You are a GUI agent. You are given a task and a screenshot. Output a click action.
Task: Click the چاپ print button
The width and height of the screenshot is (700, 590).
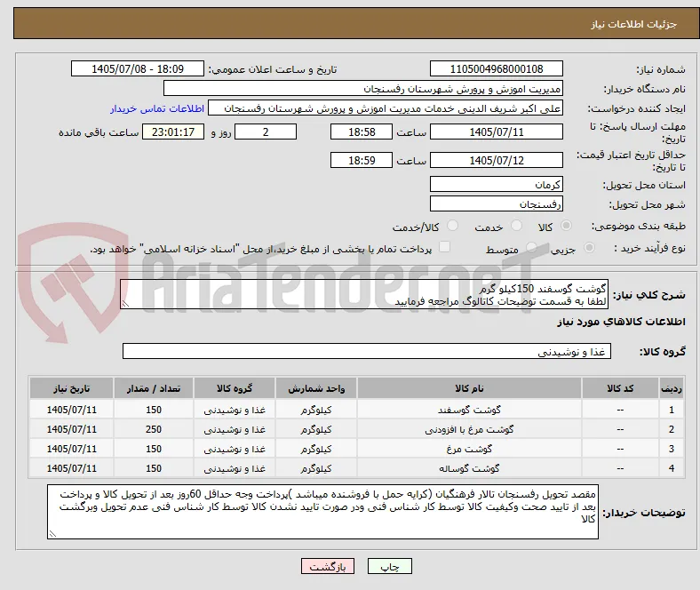[390, 566]
